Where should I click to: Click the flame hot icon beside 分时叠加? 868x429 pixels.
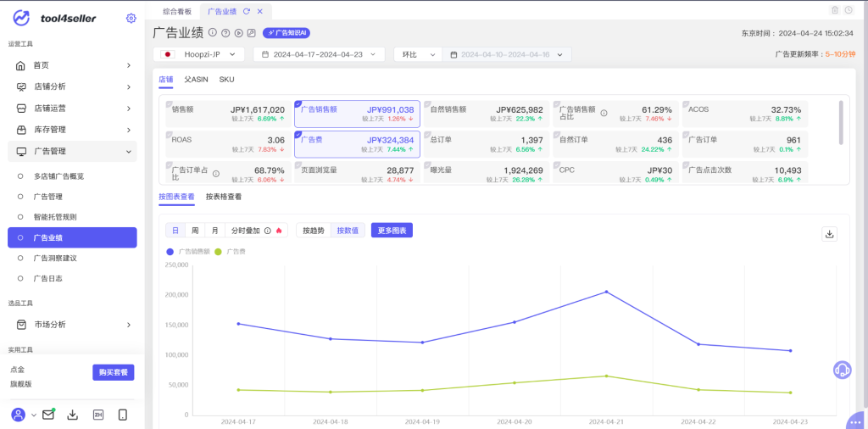[278, 231]
